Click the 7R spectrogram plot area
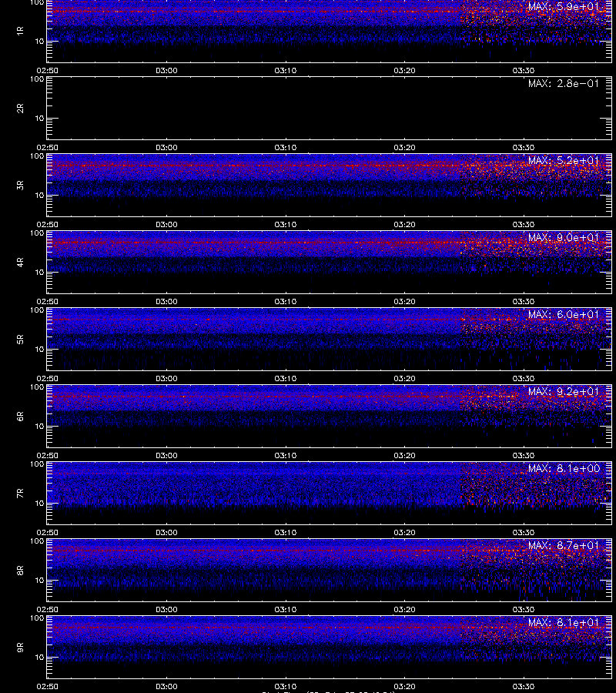616x693 pixels. click(330, 494)
